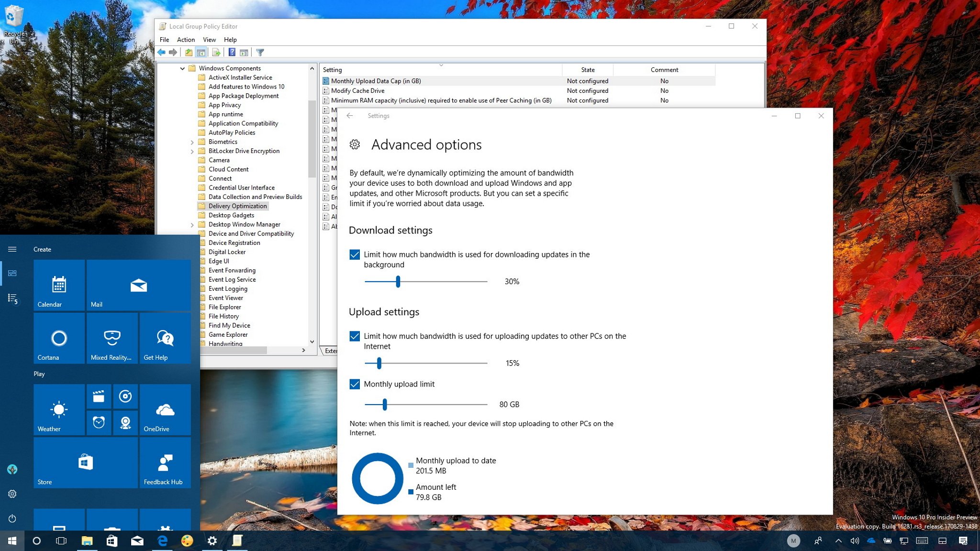This screenshot has width=980, height=551.
Task: Click the Start menu Settings gear icon
Action: (12, 494)
